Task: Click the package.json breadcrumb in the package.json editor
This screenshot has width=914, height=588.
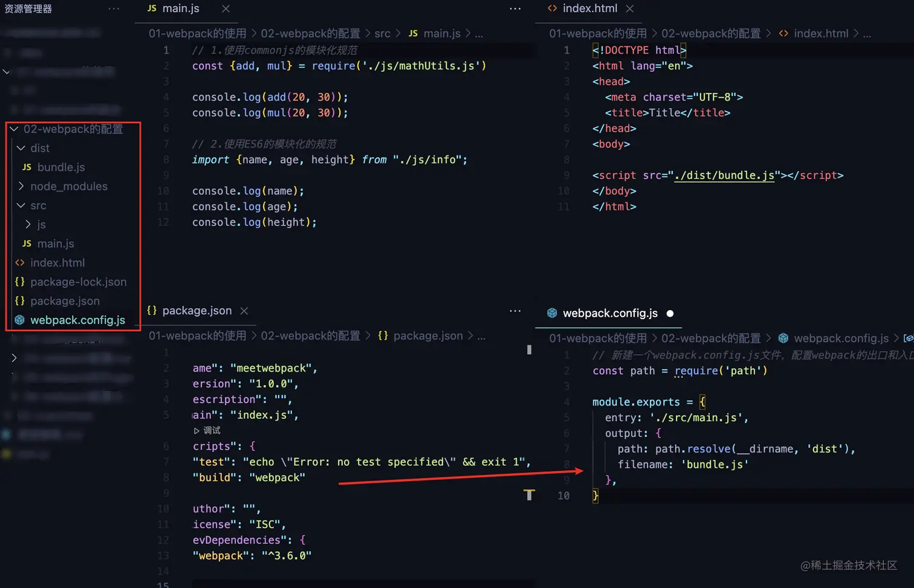Action: (x=420, y=335)
